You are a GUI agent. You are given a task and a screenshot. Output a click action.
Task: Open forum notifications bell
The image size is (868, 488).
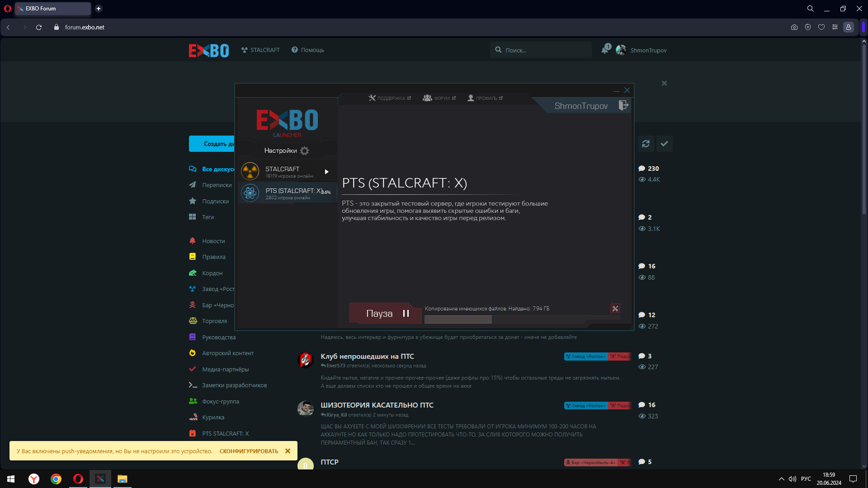click(x=605, y=50)
